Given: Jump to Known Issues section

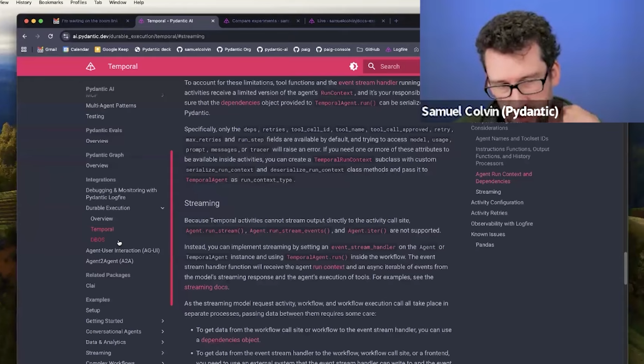Looking at the screenshot, I should (488, 234).
